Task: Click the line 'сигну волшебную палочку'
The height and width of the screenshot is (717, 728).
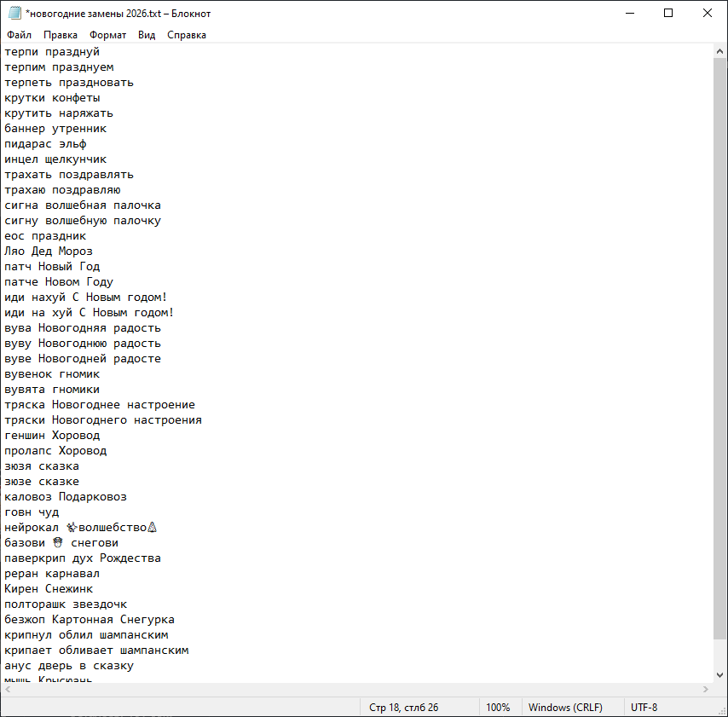Action: point(83,221)
